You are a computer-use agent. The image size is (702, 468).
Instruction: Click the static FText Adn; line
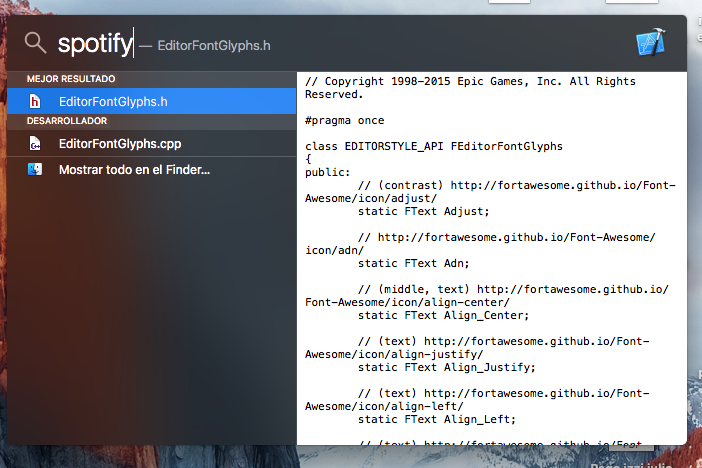(x=413, y=263)
